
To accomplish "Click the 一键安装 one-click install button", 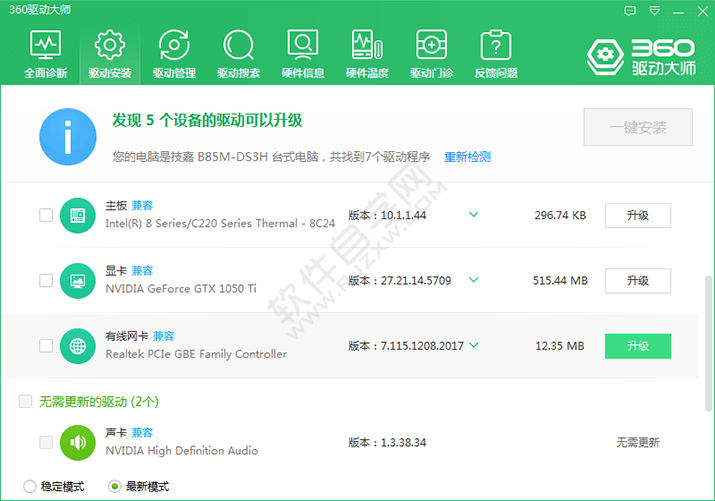I will 637,127.
